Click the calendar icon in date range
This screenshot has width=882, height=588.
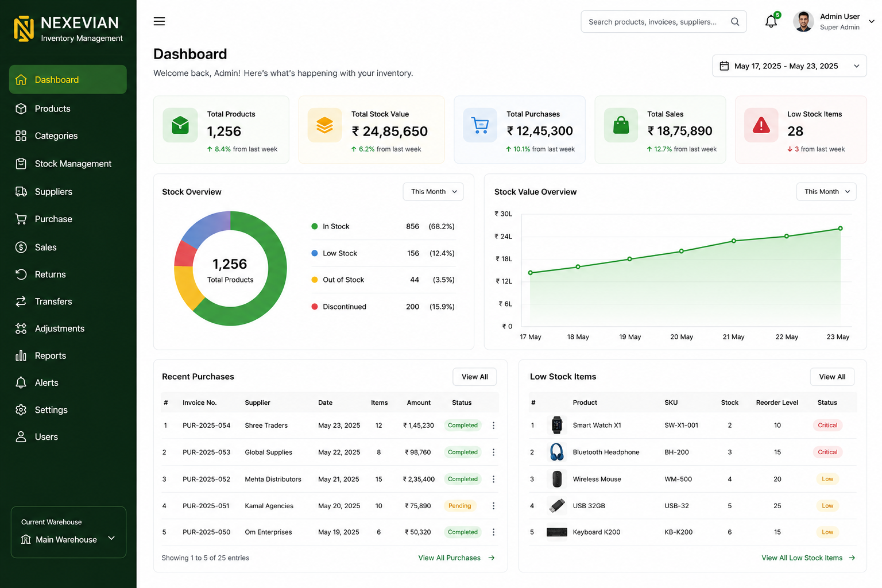pyautogui.click(x=724, y=66)
